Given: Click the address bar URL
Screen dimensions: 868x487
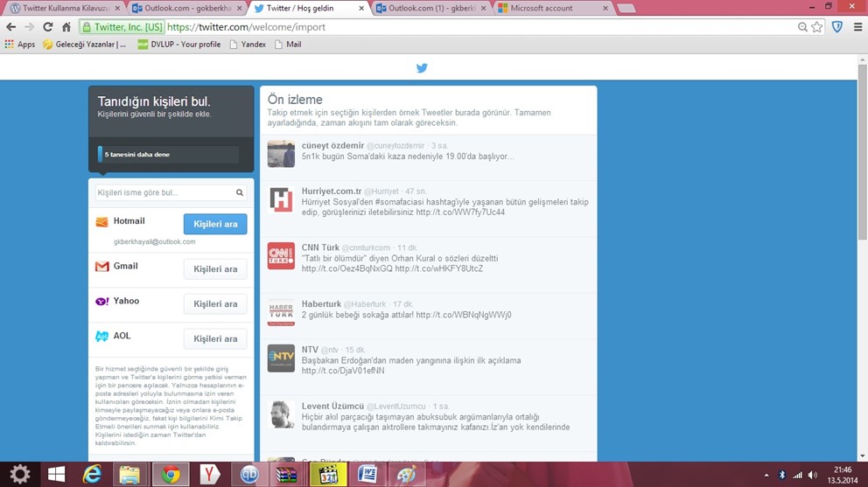Looking at the screenshot, I should pyautogui.click(x=246, y=26).
